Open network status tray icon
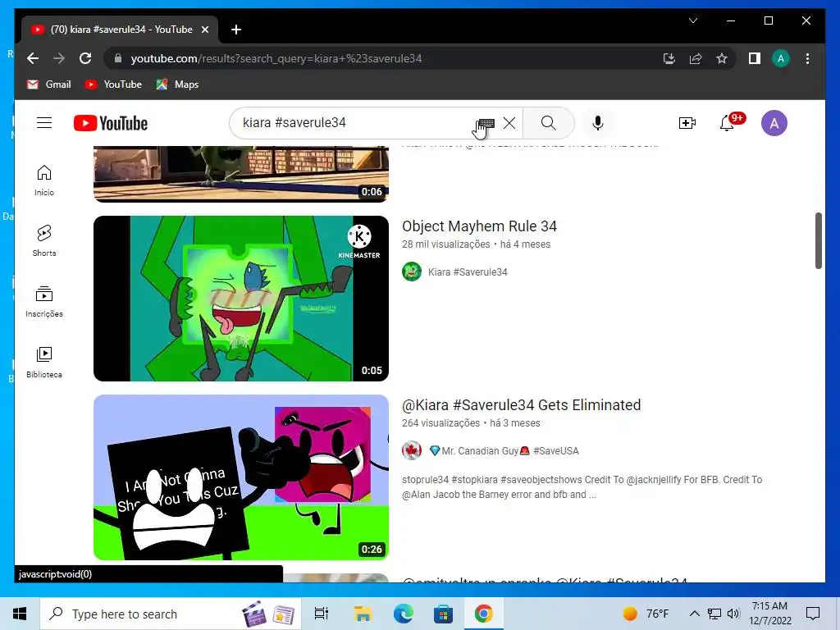 pyautogui.click(x=714, y=614)
